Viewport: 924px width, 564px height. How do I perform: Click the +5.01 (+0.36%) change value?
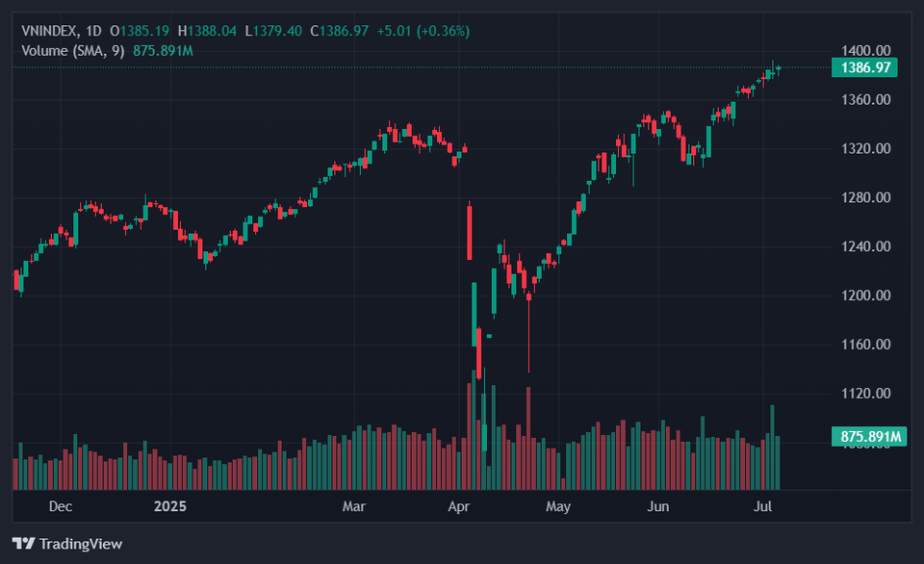click(423, 31)
